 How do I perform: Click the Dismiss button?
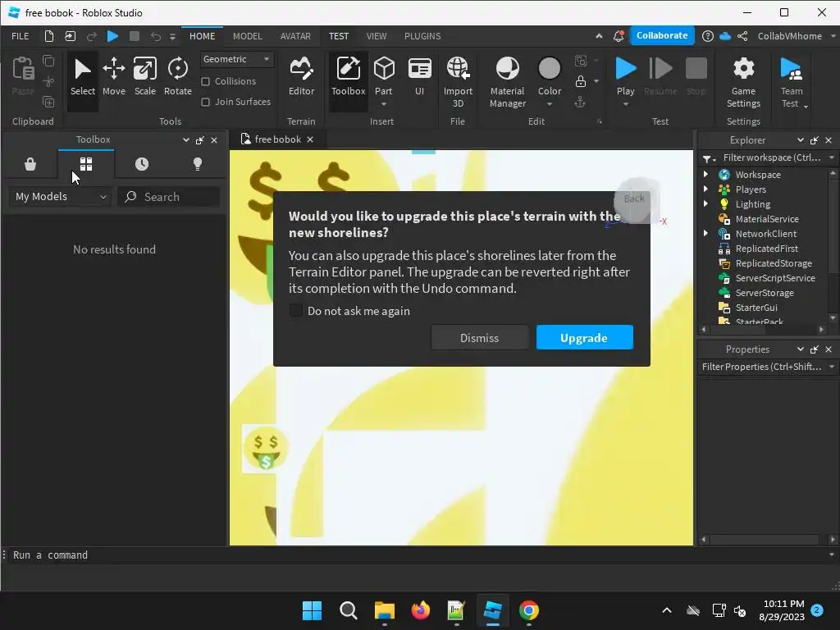pos(479,337)
